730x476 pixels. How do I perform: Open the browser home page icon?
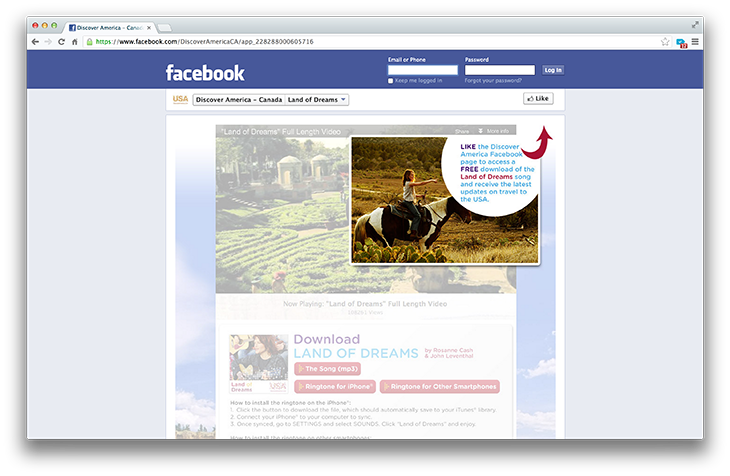[x=74, y=42]
